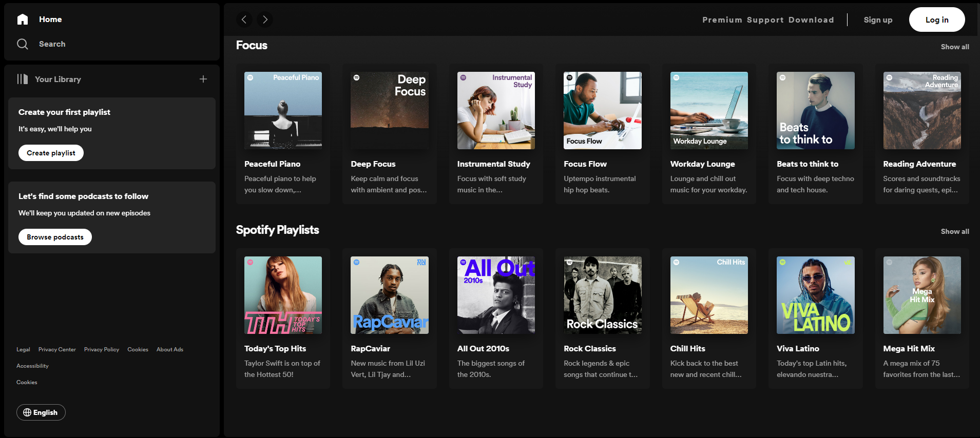Open Premium in the top navigation
The height and width of the screenshot is (438, 980).
click(722, 20)
